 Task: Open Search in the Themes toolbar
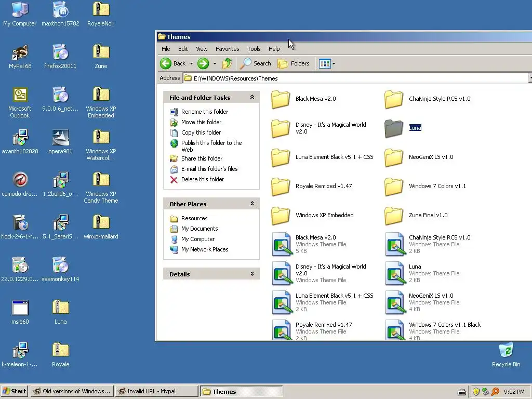click(256, 63)
